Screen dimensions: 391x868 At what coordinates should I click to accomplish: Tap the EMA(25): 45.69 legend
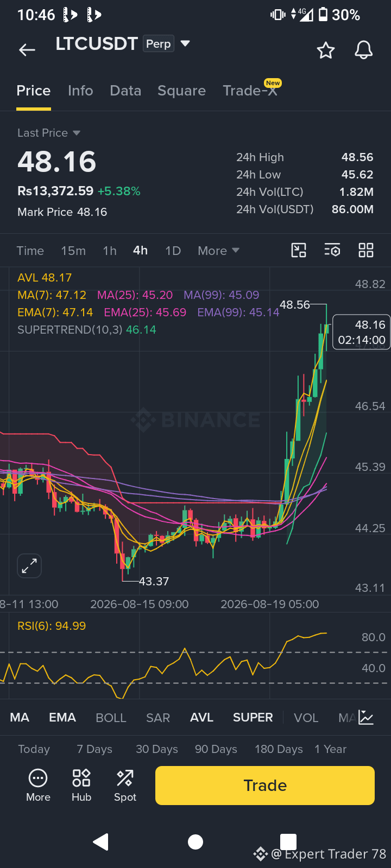point(145,312)
